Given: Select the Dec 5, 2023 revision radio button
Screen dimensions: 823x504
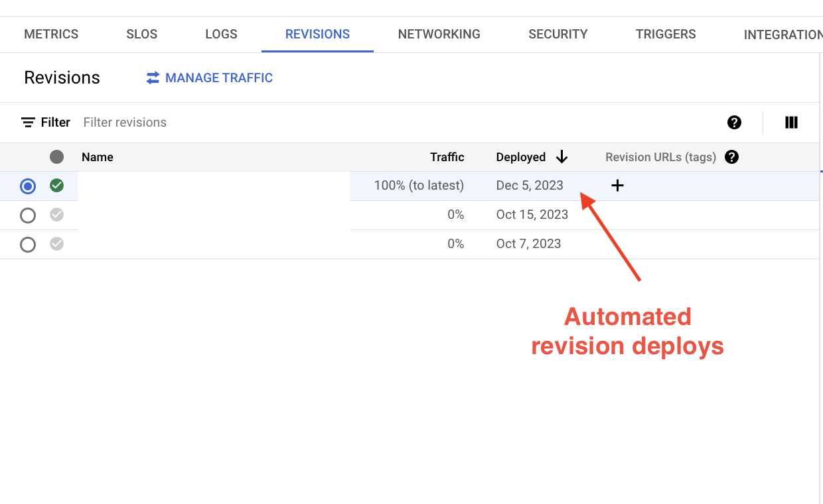Looking at the screenshot, I should [x=28, y=186].
